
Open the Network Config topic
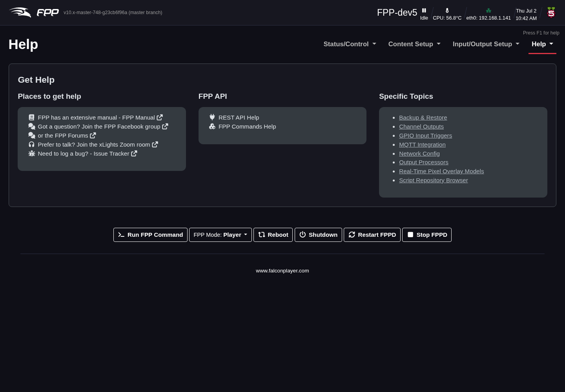pos(419,154)
